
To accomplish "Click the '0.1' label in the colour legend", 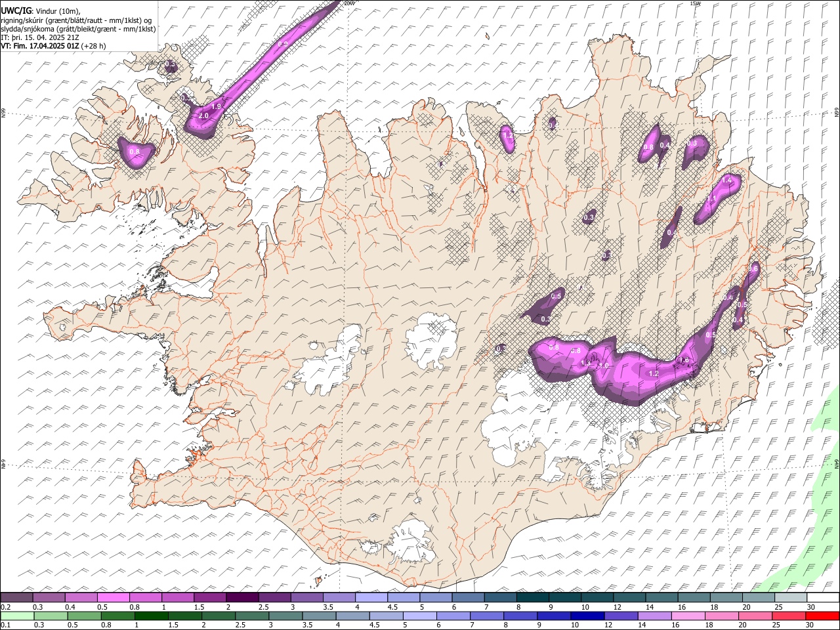I will pyautogui.click(x=5, y=625).
